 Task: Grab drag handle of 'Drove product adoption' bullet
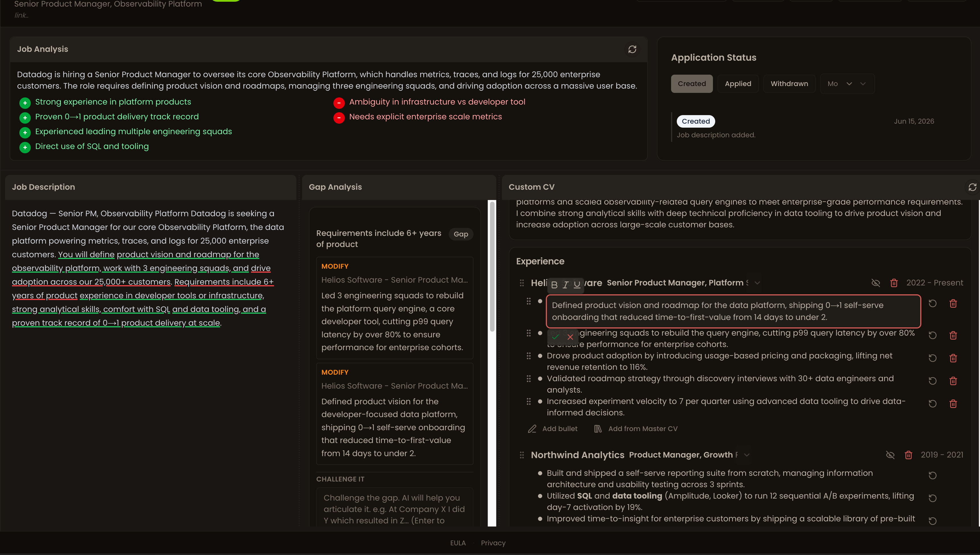pos(529,356)
